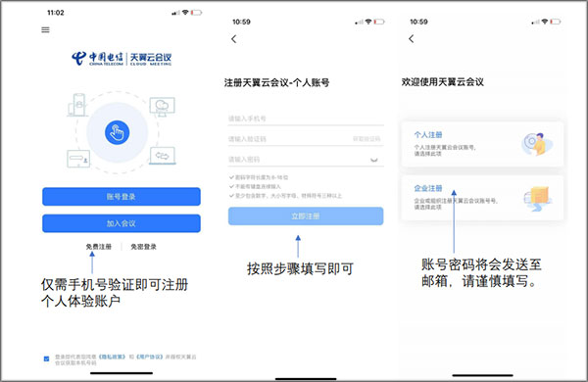Select the 个人注册 card
The image size is (588, 382).
tap(482, 144)
